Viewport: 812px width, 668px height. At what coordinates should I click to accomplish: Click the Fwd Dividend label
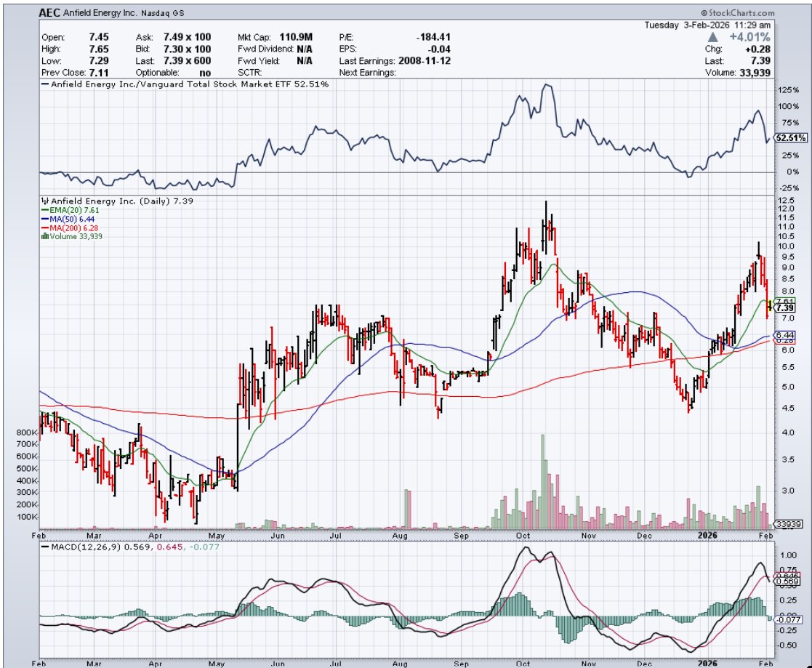[266, 49]
